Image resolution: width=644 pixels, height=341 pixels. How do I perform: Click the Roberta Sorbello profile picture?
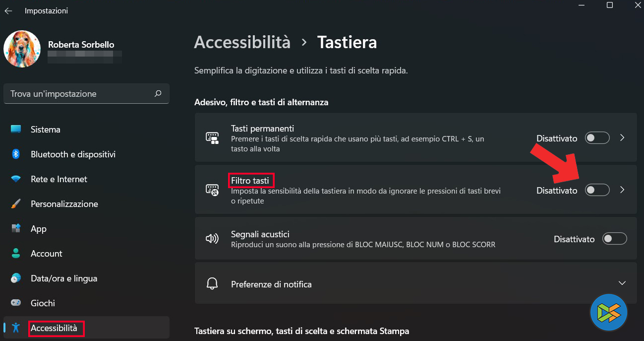[x=22, y=49]
